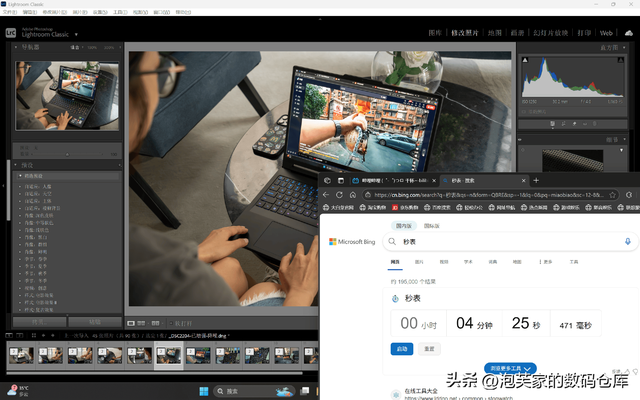Expand the 自适应: 人像 preset group
The image size is (640, 400).
pos(20,187)
